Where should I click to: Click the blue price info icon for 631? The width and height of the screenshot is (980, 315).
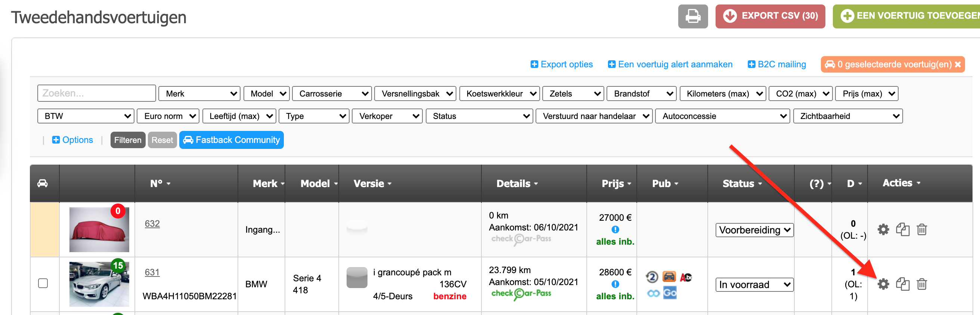point(615,284)
